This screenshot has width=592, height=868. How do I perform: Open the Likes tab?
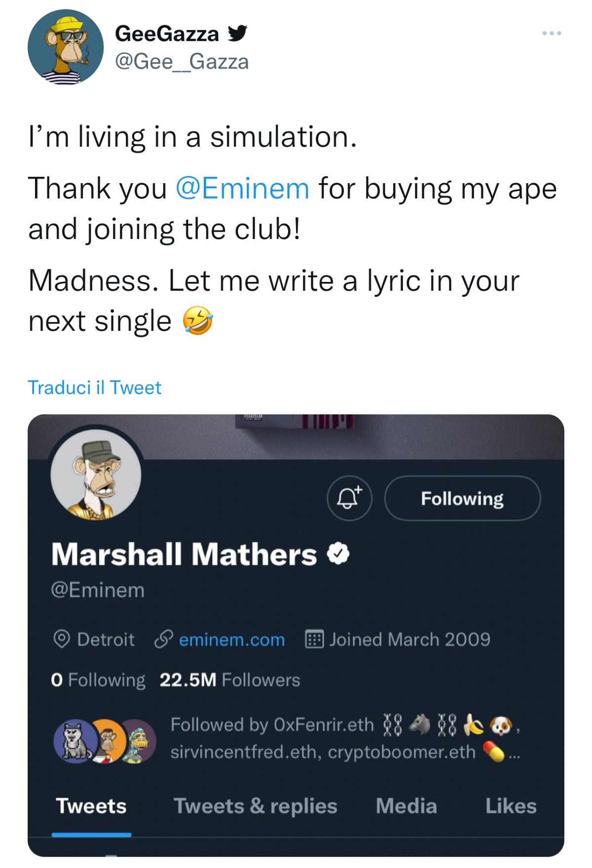click(511, 806)
